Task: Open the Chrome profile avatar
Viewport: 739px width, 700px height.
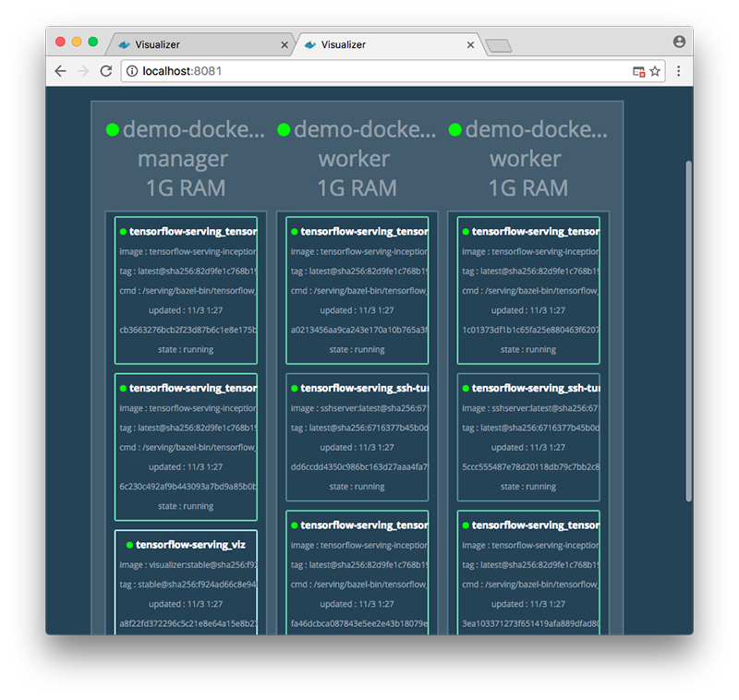Action: click(679, 42)
